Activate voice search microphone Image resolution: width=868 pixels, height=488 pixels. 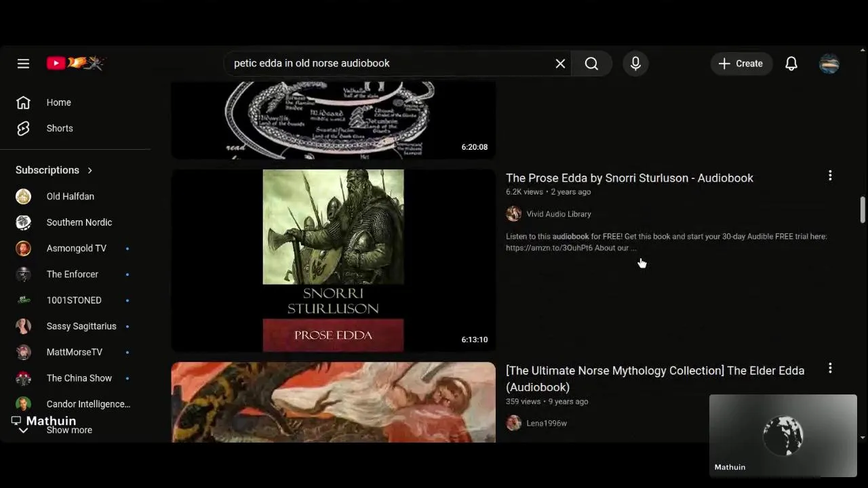coord(635,63)
